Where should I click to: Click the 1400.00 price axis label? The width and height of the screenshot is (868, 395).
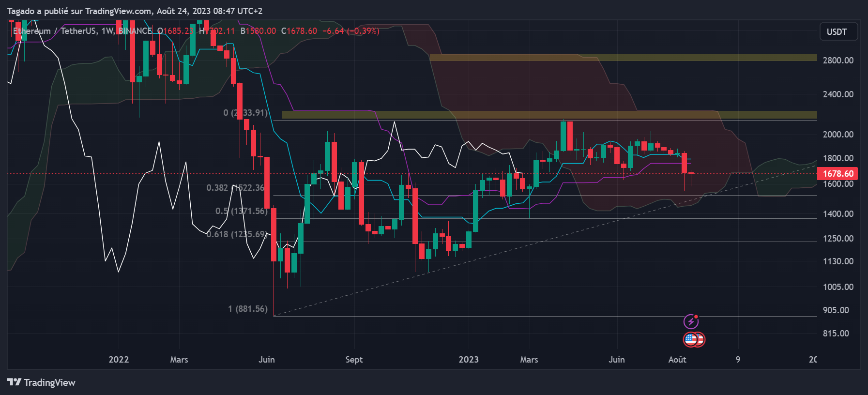[x=838, y=214]
